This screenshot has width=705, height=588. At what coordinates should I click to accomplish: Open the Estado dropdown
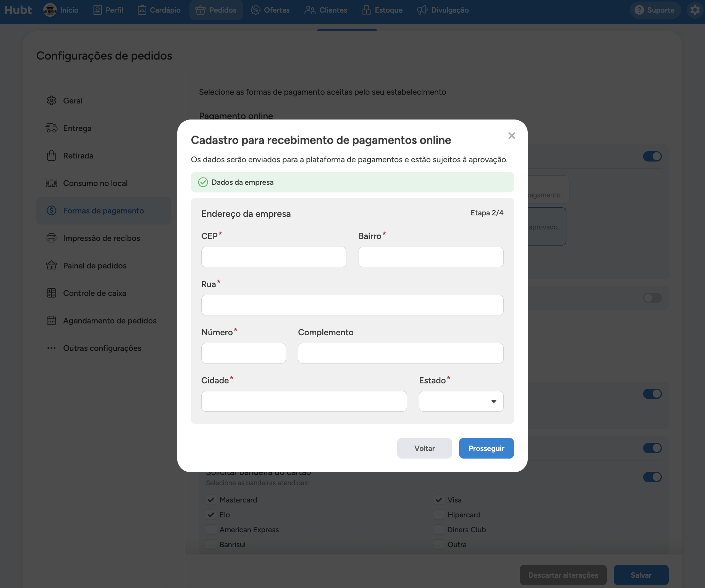(461, 401)
